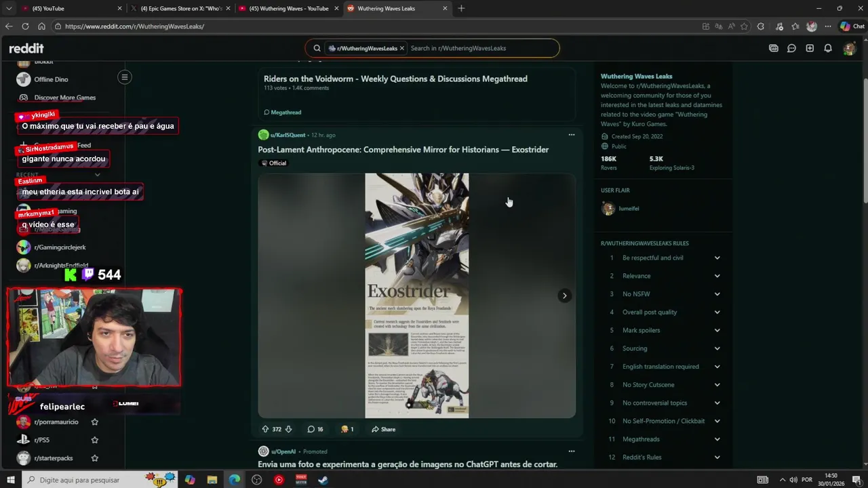Screen dimensions: 868x488
Task: Open Riders on the Voidworm megathread
Action: (x=395, y=79)
